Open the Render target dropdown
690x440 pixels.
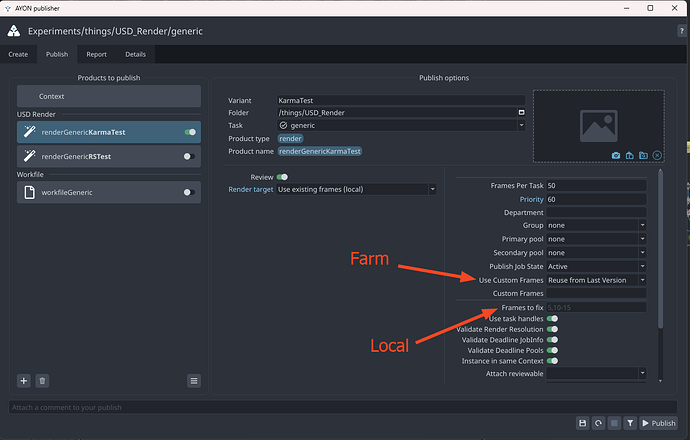coord(356,189)
